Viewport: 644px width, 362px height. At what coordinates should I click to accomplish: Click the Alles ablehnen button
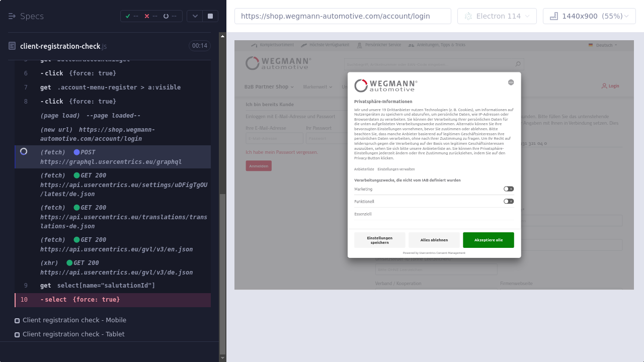(x=434, y=240)
